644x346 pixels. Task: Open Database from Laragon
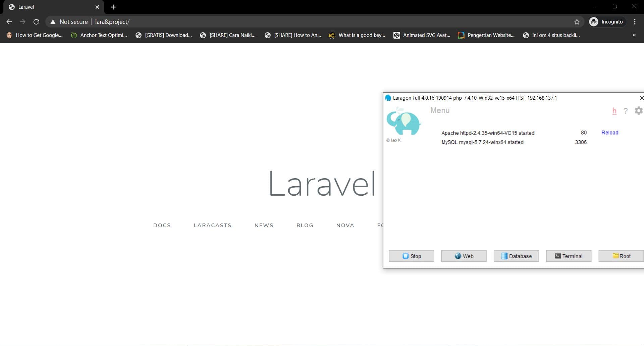[x=516, y=256]
